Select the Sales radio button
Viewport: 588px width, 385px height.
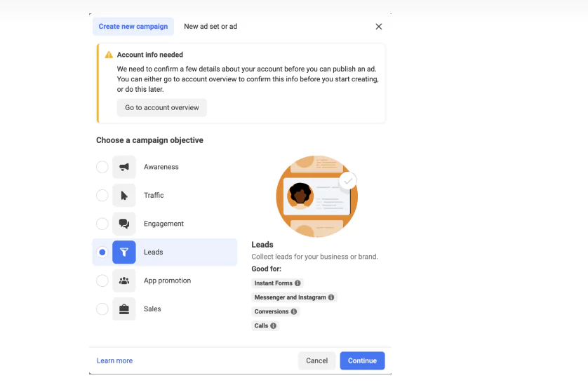pyautogui.click(x=102, y=309)
